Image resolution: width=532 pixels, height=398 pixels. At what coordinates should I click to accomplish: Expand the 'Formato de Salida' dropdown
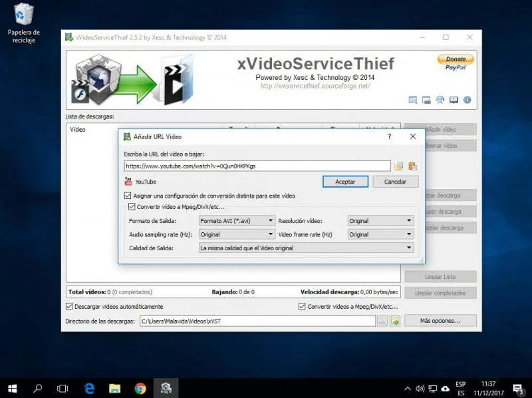(x=237, y=220)
